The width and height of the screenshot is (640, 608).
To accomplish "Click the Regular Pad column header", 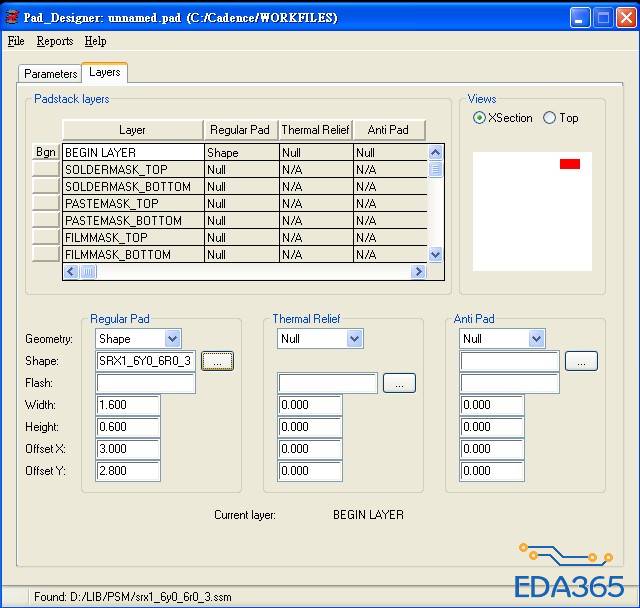I will tap(241, 130).
